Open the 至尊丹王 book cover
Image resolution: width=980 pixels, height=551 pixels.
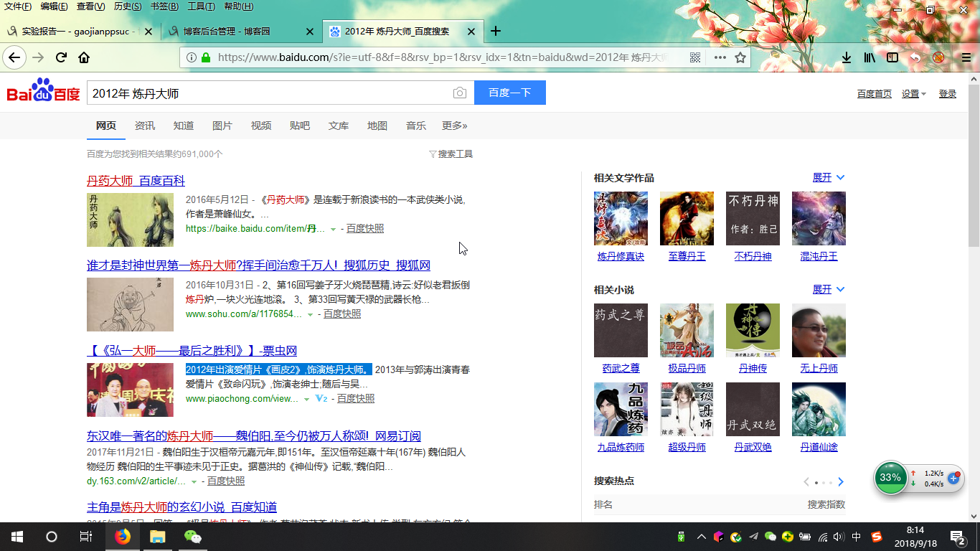click(687, 218)
